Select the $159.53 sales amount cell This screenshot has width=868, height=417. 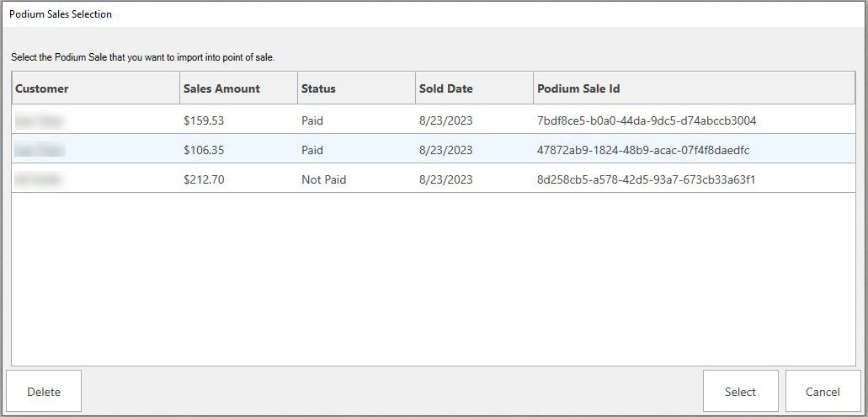pyautogui.click(x=204, y=120)
